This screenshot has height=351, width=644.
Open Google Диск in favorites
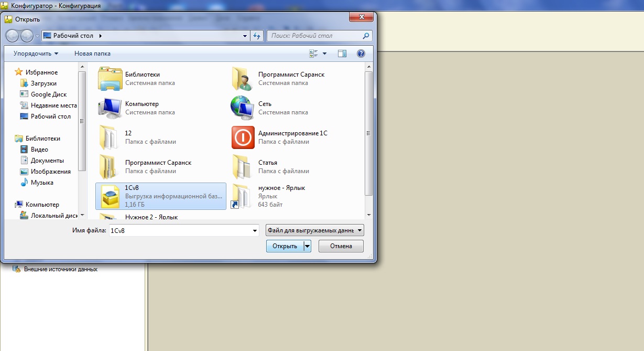(x=49, y=94)
